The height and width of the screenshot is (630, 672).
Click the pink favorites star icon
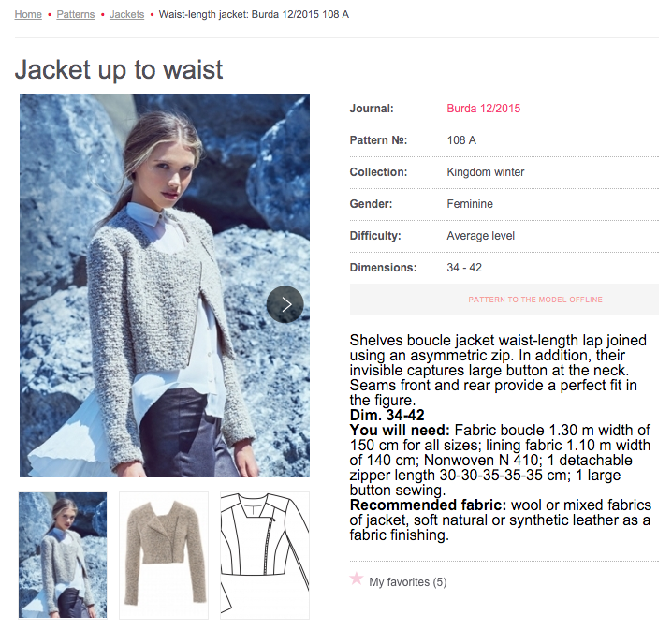tap(357, 579)
